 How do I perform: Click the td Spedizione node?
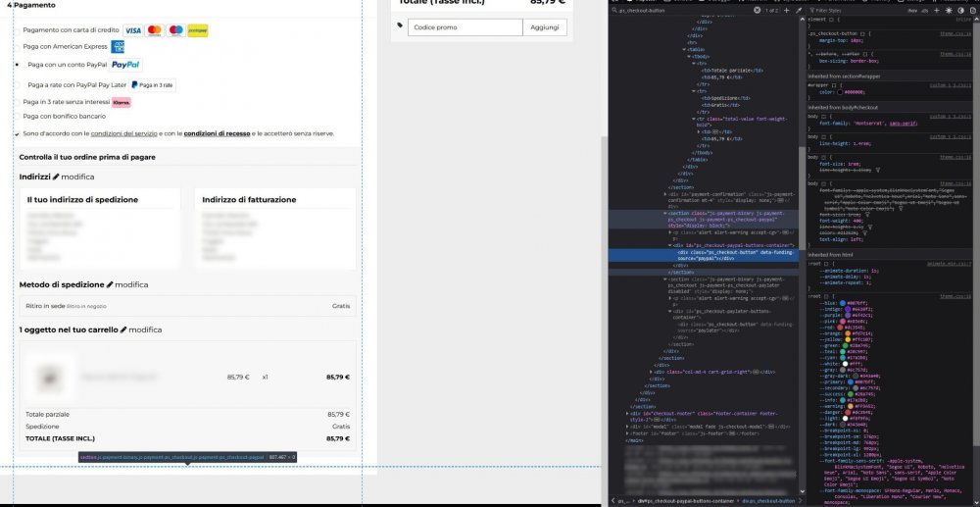(725, 97)
